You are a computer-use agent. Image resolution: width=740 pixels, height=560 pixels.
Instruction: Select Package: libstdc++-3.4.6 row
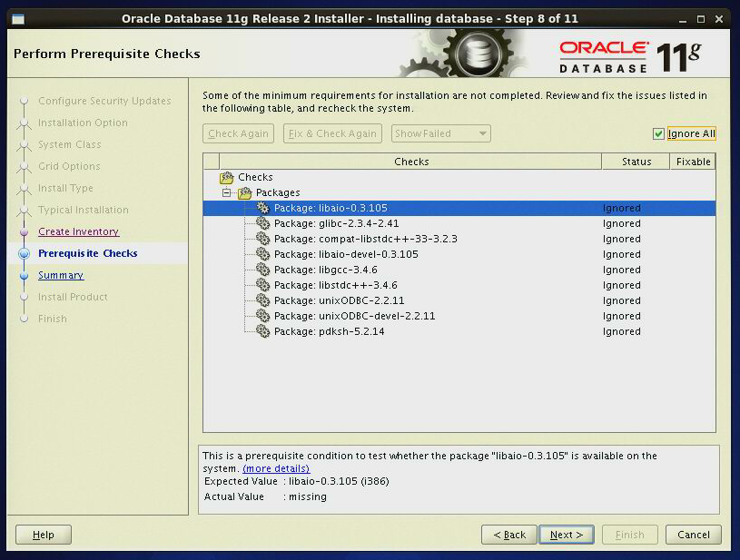[x=459, y=285]
